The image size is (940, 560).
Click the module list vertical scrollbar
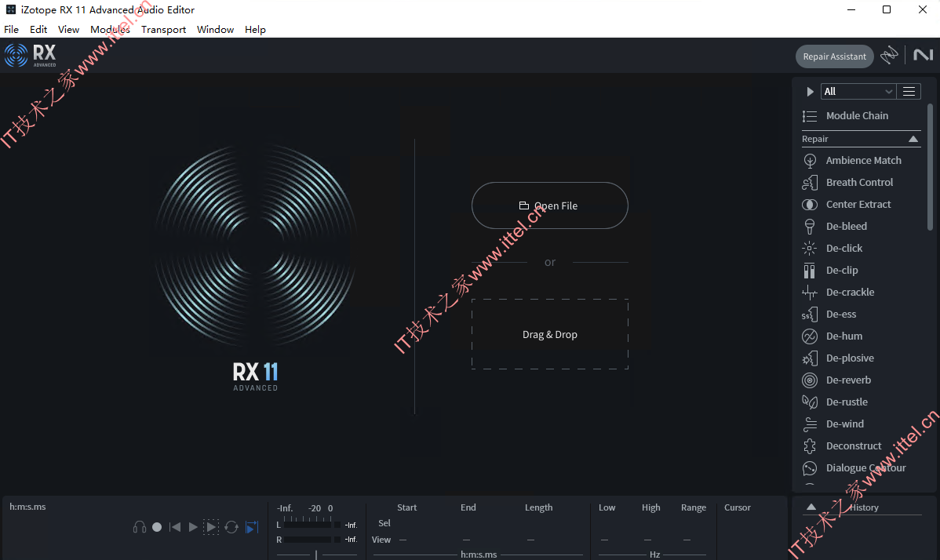coord(930,167)
